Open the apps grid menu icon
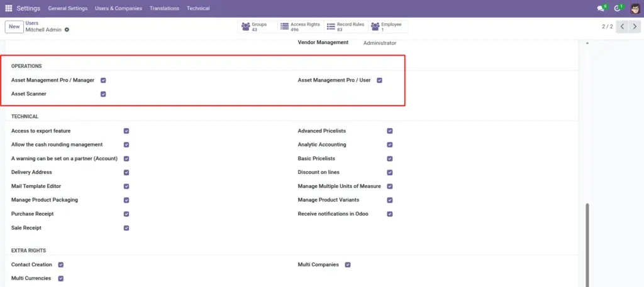The height and width of the screenshot is (287, 644). click(x=9, y=8)
